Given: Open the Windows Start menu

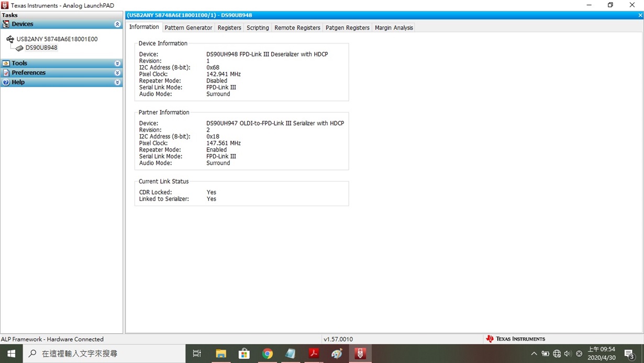Looking at the screenshot, I should [x=10, y=354].
